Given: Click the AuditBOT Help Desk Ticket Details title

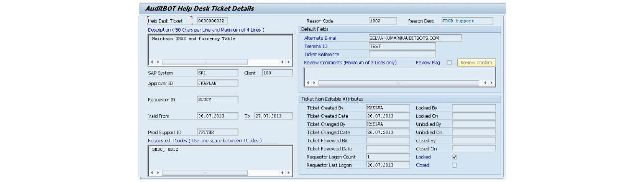Looking at the screenshot, I should pyautogui.click(x=200, y=9).
